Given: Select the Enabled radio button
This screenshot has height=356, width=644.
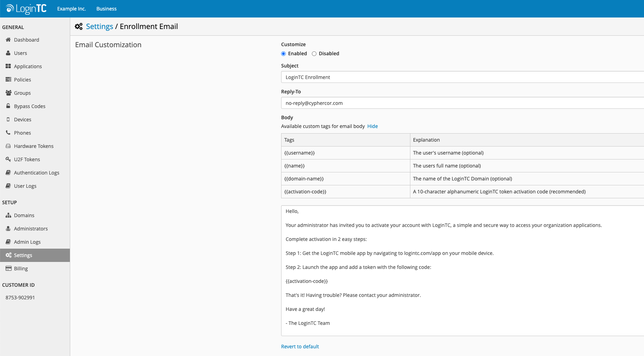Looking at the screenshot, I should coord(283,54).
